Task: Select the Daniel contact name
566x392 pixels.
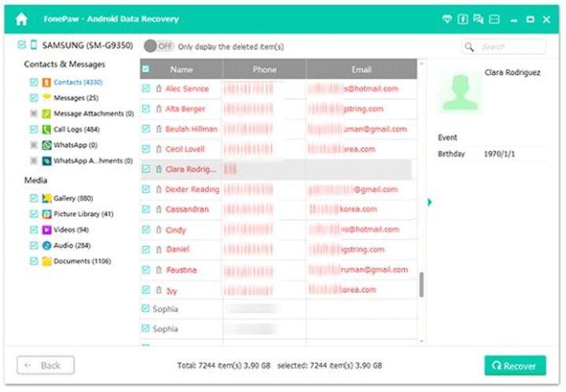Action: click(x=178, y=250)
